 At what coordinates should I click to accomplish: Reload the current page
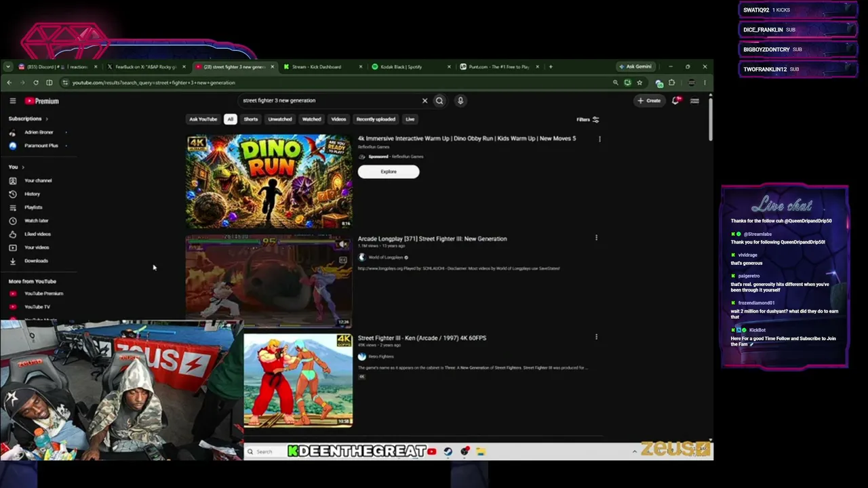36,83
